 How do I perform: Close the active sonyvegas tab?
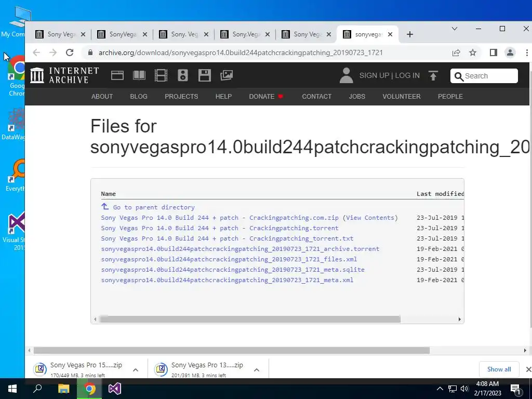390,34
